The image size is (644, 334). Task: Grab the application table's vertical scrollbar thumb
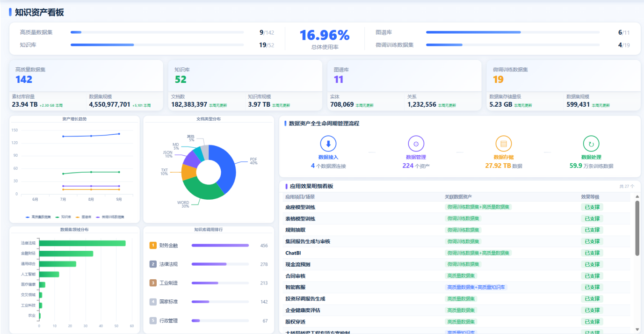[637, 228]
